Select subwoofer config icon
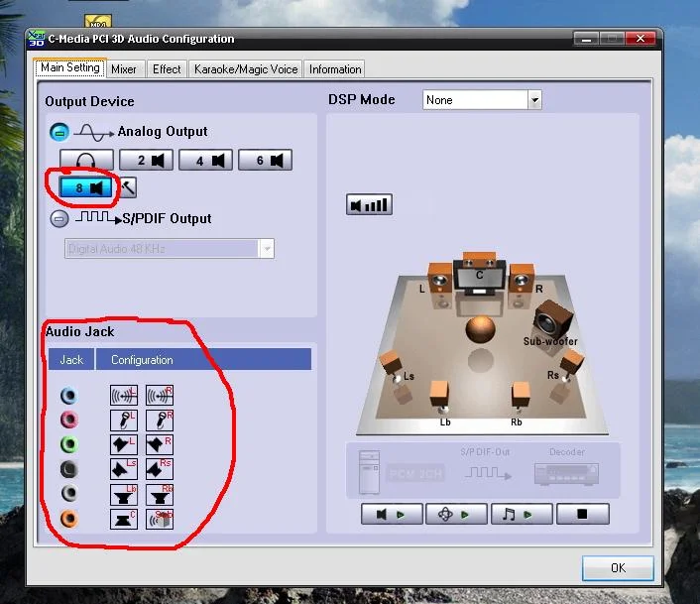The height and width of the screenshot is (604, 700). coord(160,519)
